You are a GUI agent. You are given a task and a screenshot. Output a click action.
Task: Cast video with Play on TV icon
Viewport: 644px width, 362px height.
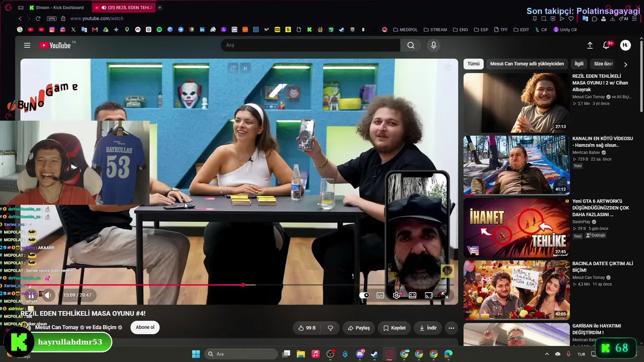(x=429, y=295)
